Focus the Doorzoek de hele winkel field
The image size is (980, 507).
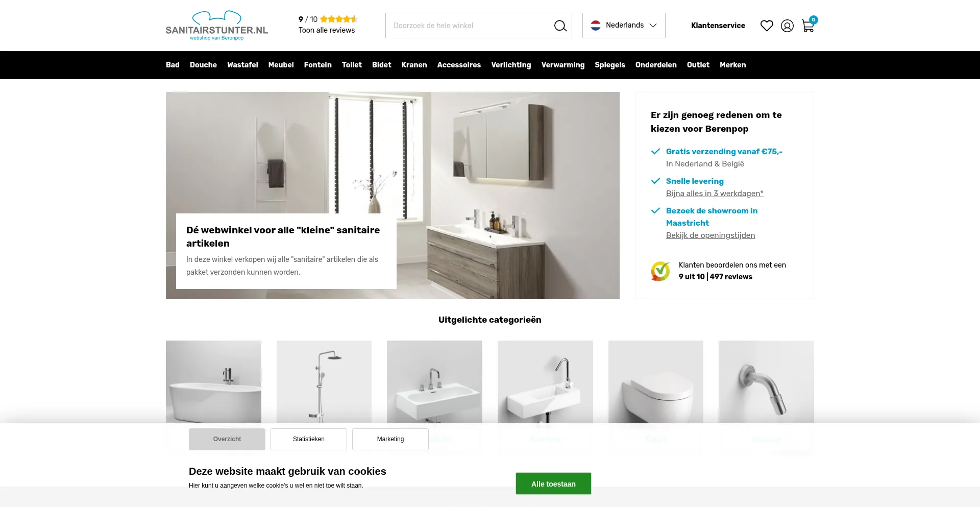point(469,26)
